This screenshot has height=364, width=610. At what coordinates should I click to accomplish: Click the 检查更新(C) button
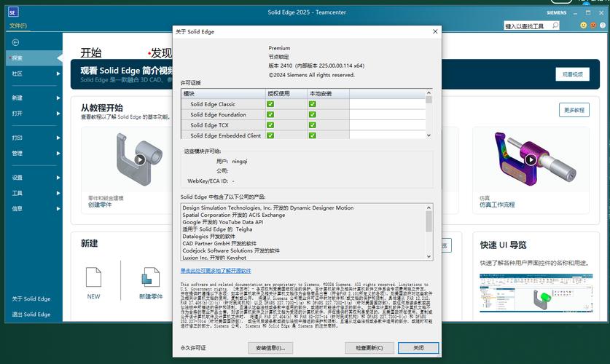(x=369, y=348)
